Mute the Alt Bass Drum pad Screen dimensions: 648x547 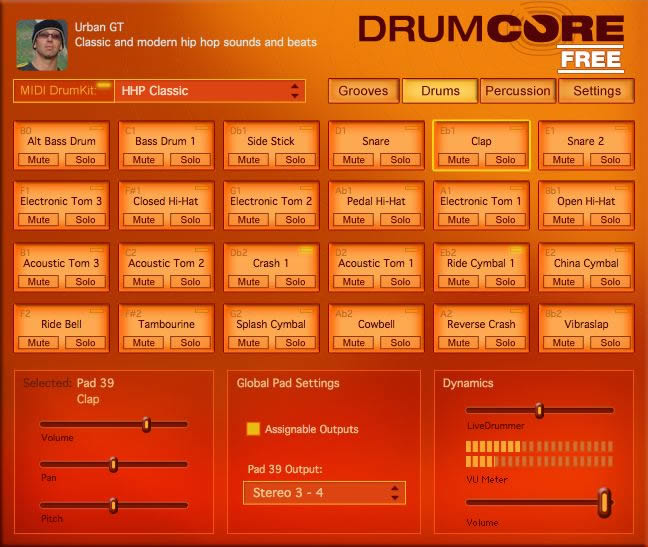[x=38, y=160]
